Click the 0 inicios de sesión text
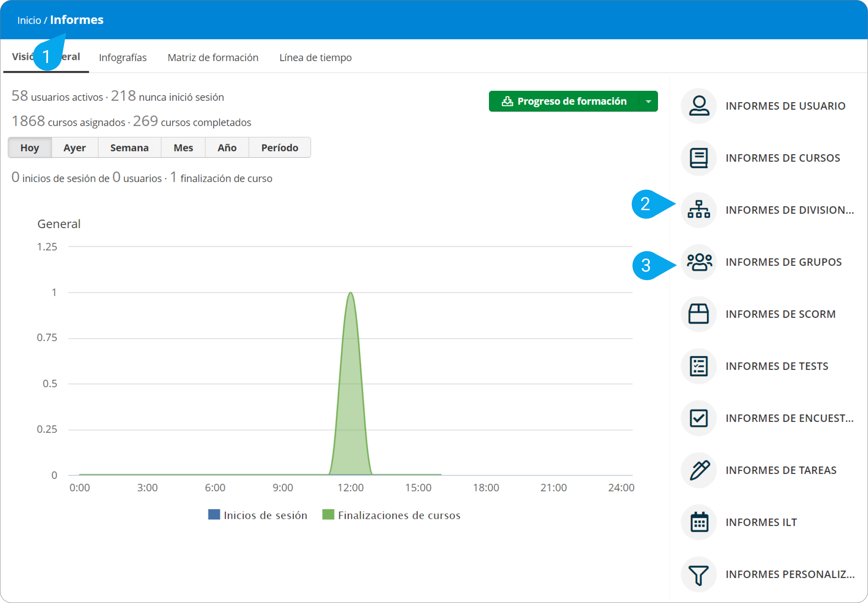This screenshot has width=868, height=603. click(x=60, y=177)
